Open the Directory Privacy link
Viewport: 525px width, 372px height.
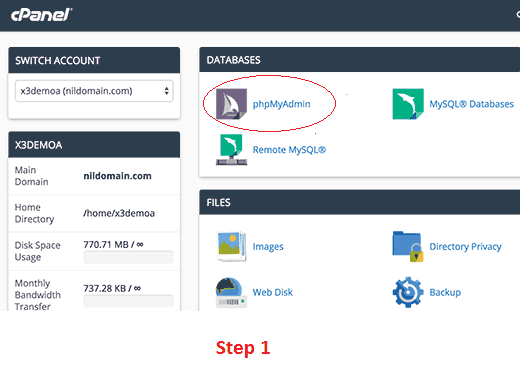pos(465,247)
